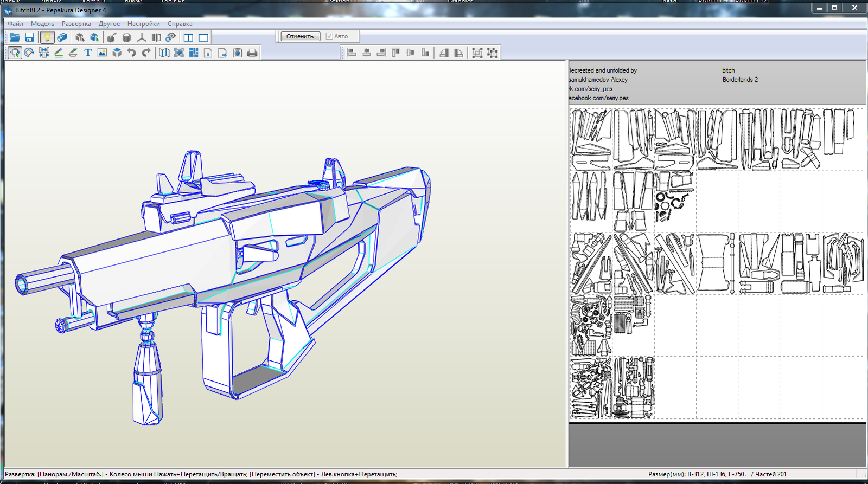The image size is (868, 484).
Task: Select the gray cube with cursor tool
Action: 80,37
